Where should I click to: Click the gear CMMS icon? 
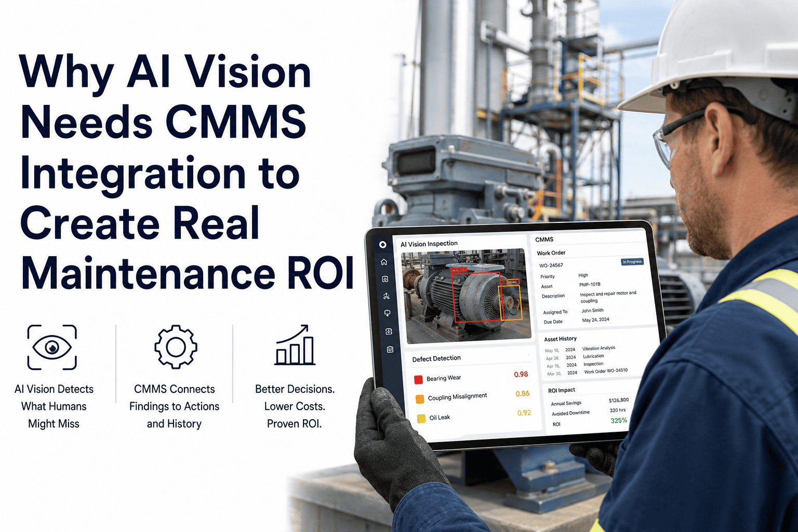tap(176, 347)
